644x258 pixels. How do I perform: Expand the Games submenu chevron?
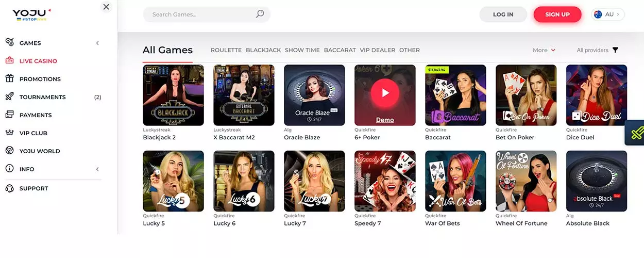click(x=97, y=43)
